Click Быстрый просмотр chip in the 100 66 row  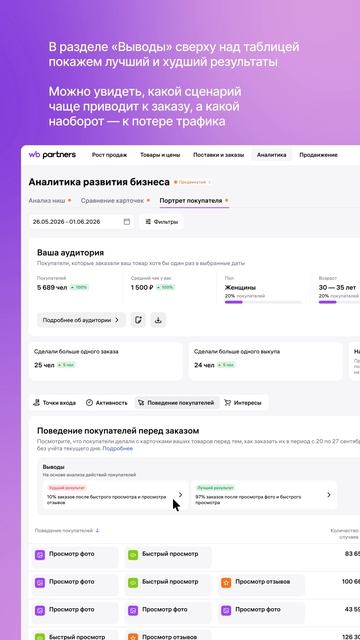(168, 584)
